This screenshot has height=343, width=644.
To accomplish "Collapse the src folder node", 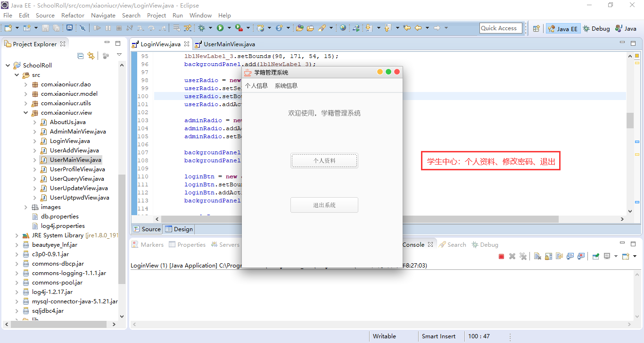I will click(x=17, y=75).
